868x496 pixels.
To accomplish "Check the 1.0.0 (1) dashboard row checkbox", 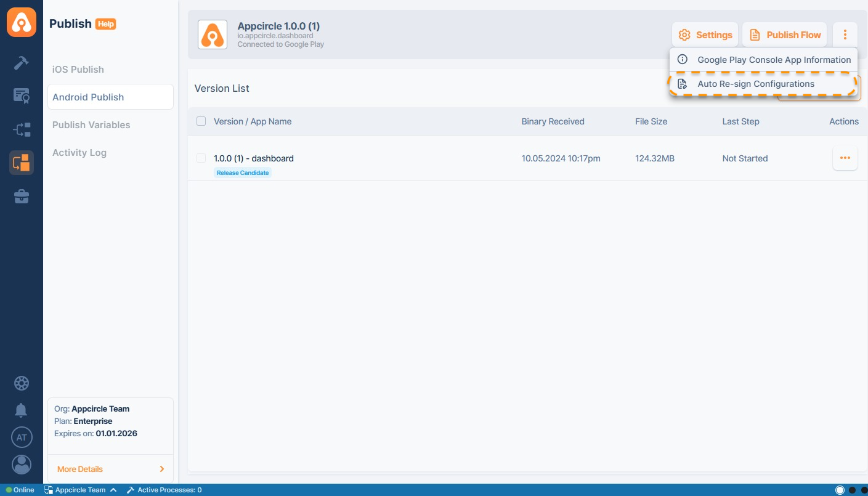I will (201, 158).
